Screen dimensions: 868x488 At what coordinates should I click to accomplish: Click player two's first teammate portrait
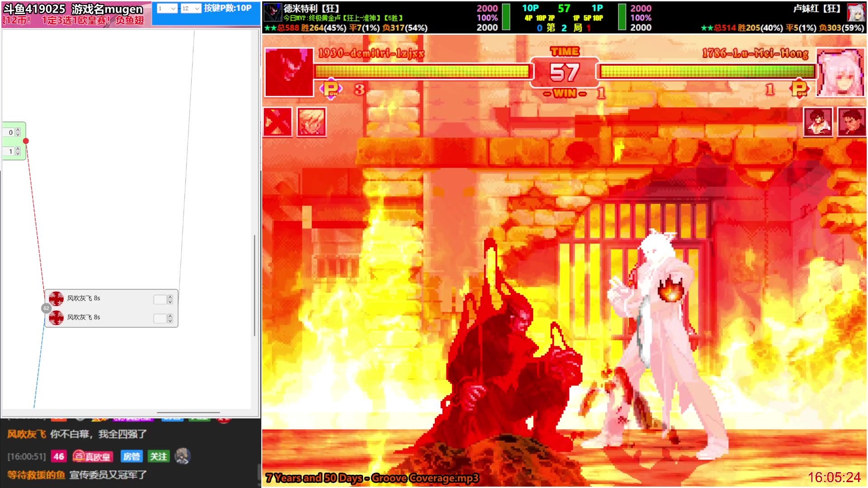pos(818,122)
